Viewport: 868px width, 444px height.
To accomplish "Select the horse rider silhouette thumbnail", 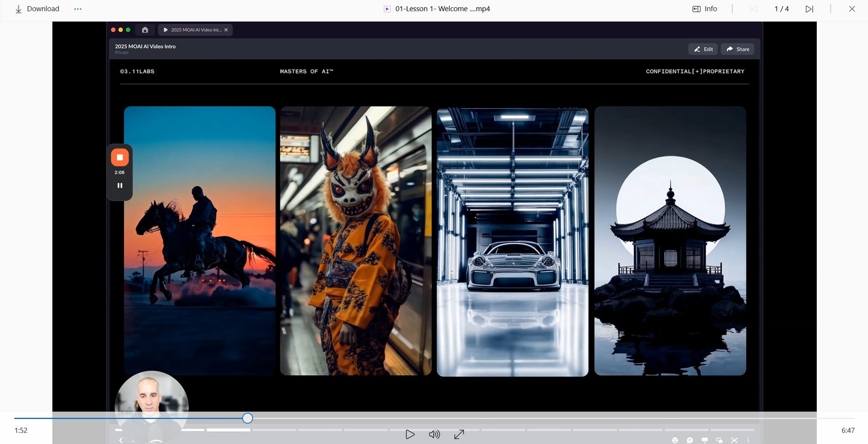I will point(199,241).
